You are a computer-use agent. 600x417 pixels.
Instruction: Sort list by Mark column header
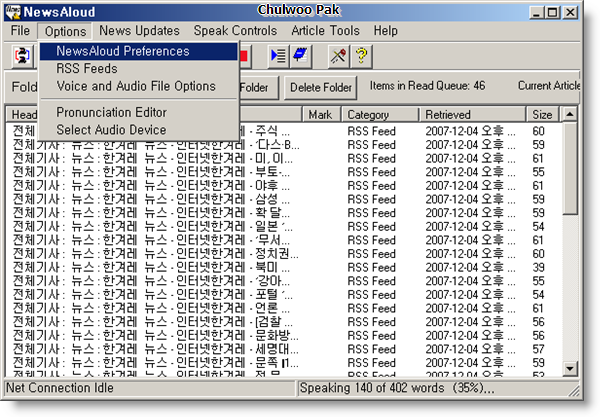pyautogui.click(x=321, y=114)
